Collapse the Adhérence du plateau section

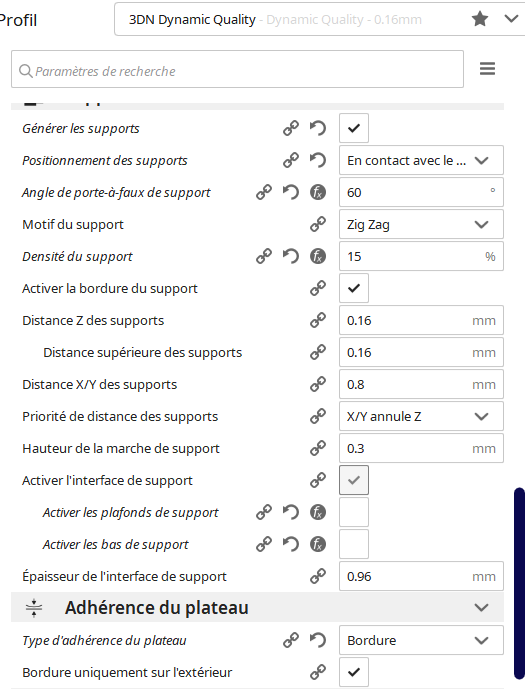pos(482,608)
